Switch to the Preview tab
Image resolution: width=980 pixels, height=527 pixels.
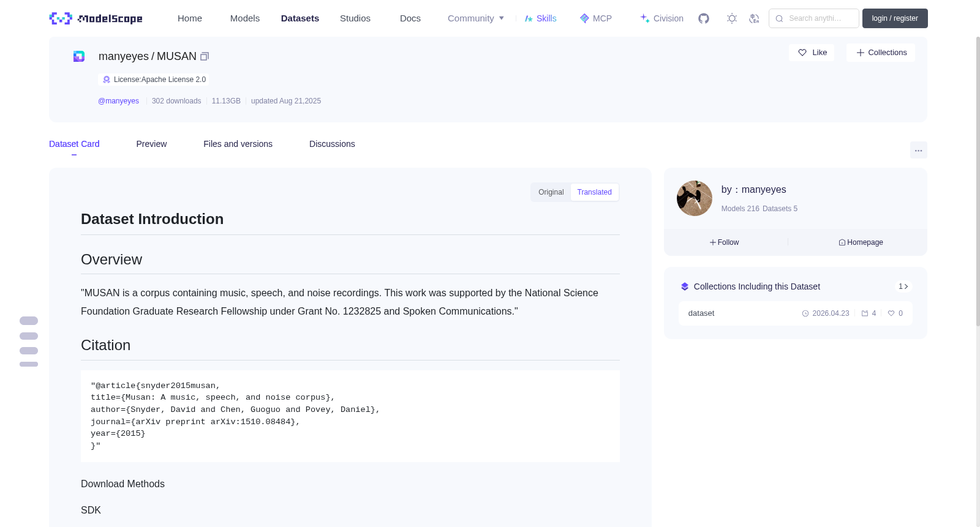(151, 144)
